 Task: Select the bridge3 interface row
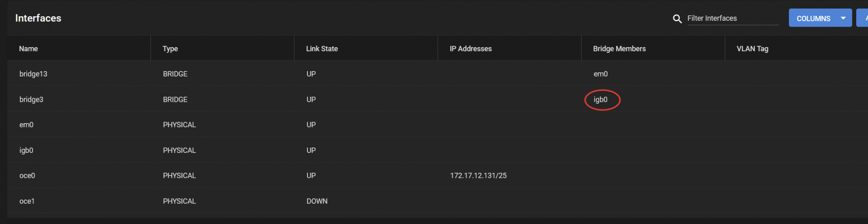pyautogui.click(x=438, y=99)
